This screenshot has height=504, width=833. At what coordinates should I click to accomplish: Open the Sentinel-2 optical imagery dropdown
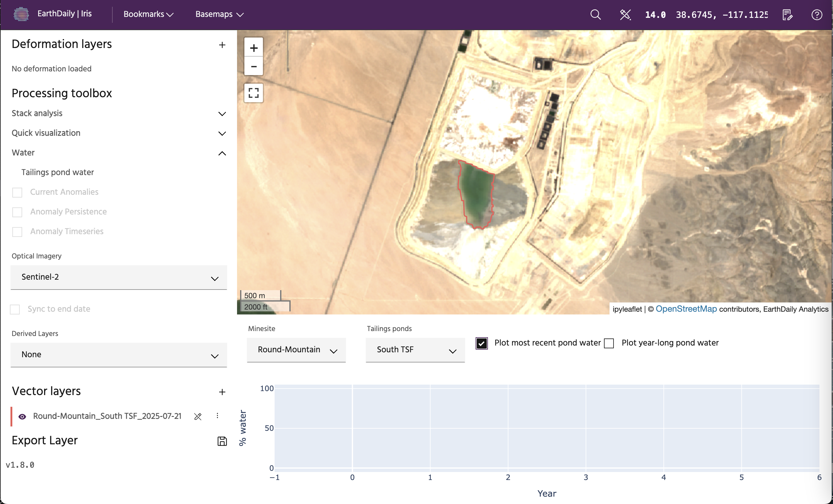click(x=119, y=277)
